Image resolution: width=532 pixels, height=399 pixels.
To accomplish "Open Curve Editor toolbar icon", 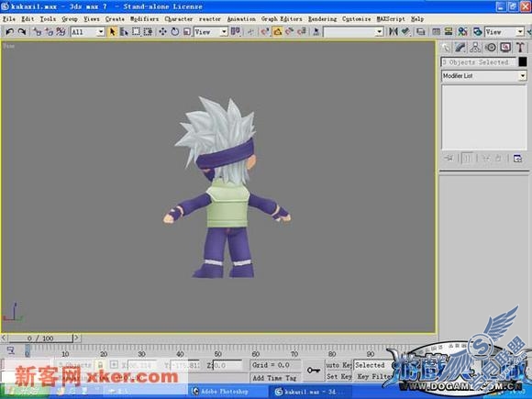I will [x=437, y=32].
